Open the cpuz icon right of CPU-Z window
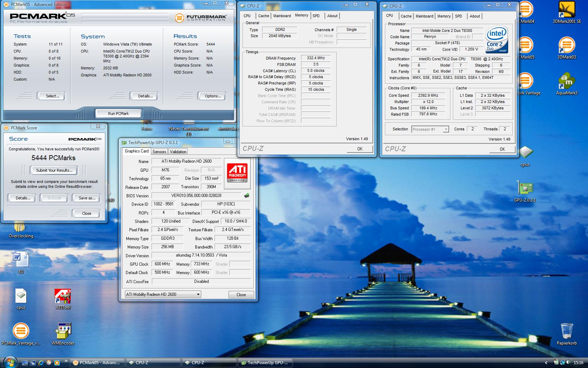The width and height of the screenshot is (588, 368). pos(525,156)
